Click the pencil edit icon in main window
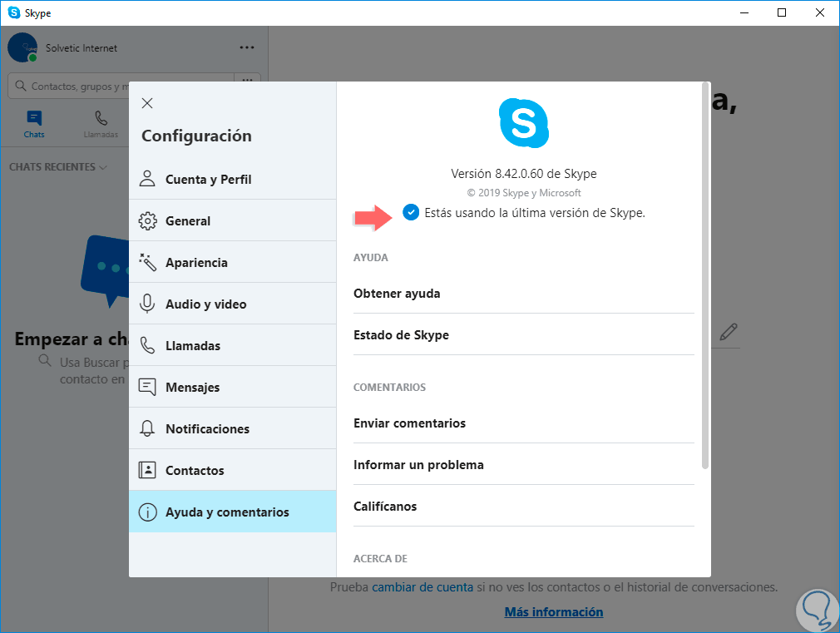840x633 pixels. point(728,332)
